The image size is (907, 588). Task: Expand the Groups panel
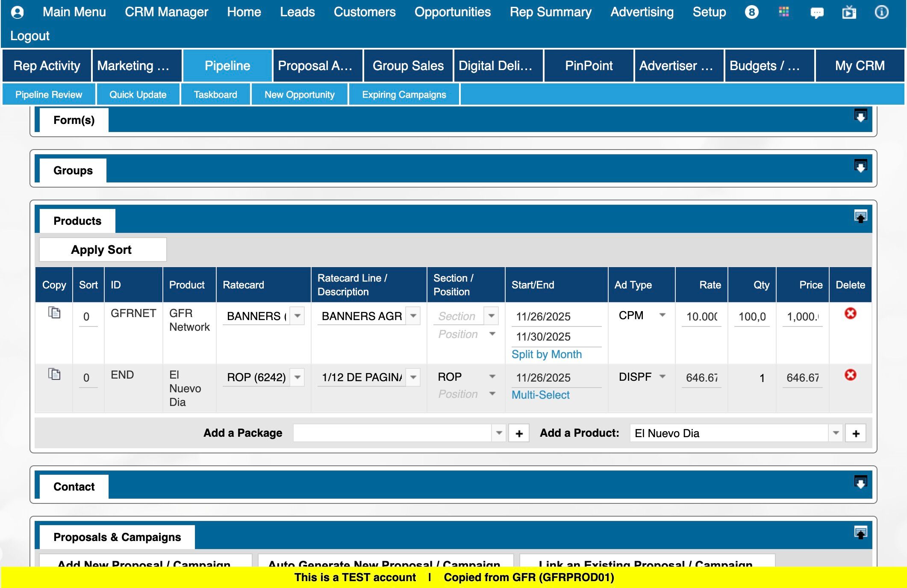pos(860,166)
